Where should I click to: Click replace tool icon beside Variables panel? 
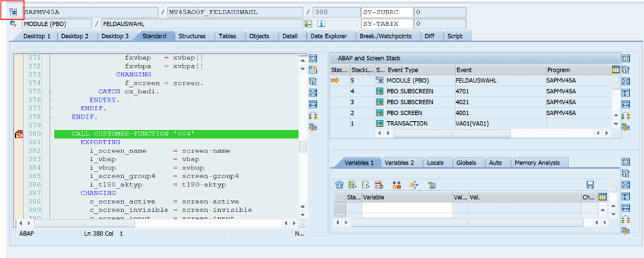(x=626, y=173)
